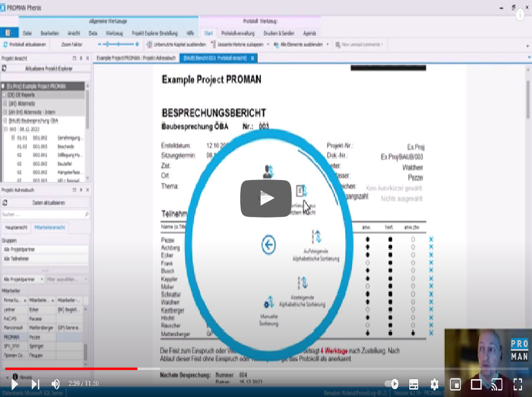Enable theater mode for the video
The height and width of the screenshot is (397, 532).
[476, 384]
